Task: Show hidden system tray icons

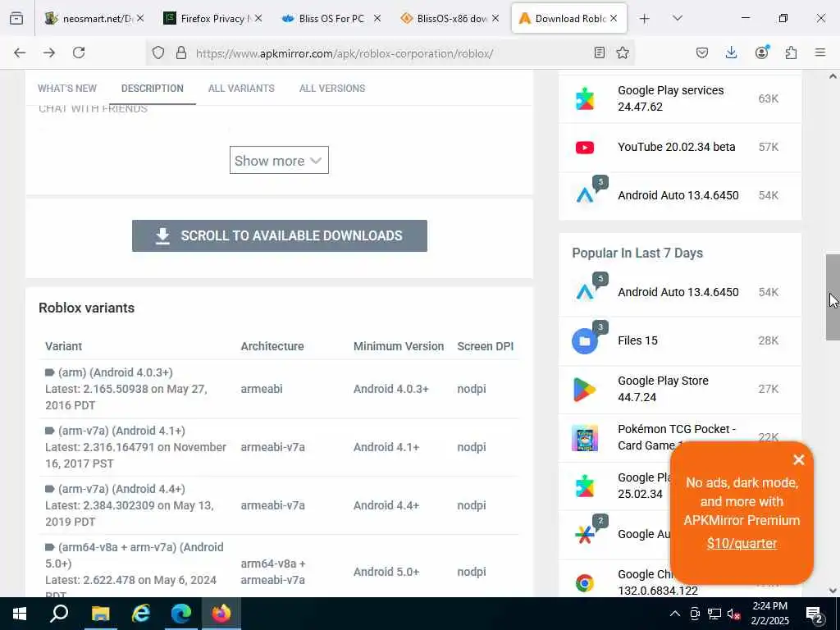Action: tap(675, 614)
